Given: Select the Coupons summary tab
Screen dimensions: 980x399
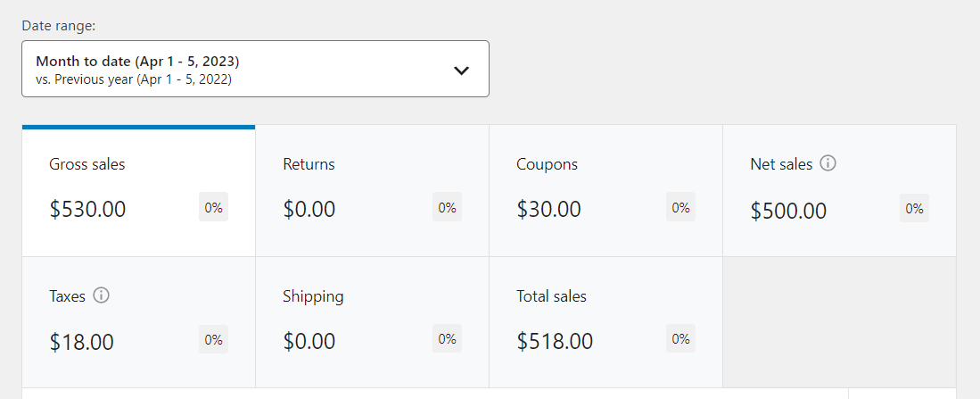Looking at the screenshot, I should 606,191.
